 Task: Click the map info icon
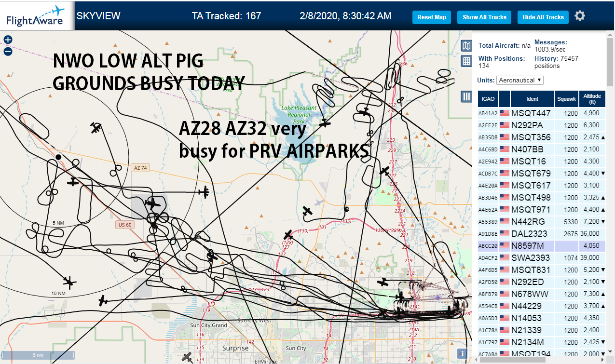click(463, 353)
